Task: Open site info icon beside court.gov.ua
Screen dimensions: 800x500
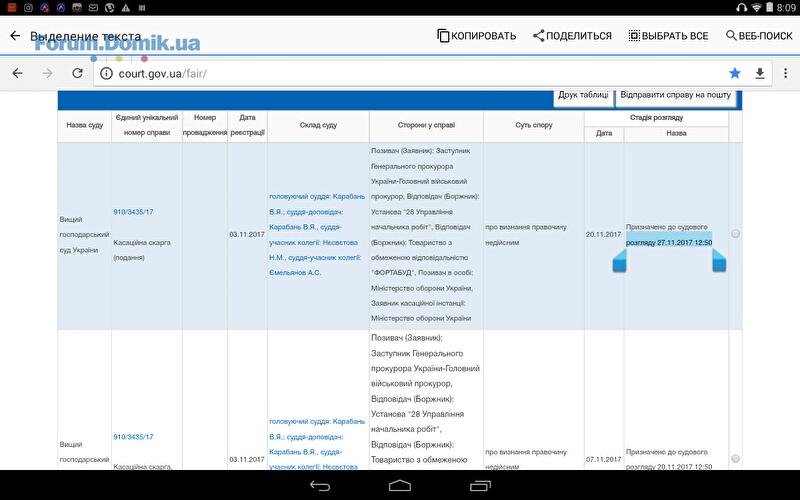Action: pyautogui.click(x=107, y=73)
